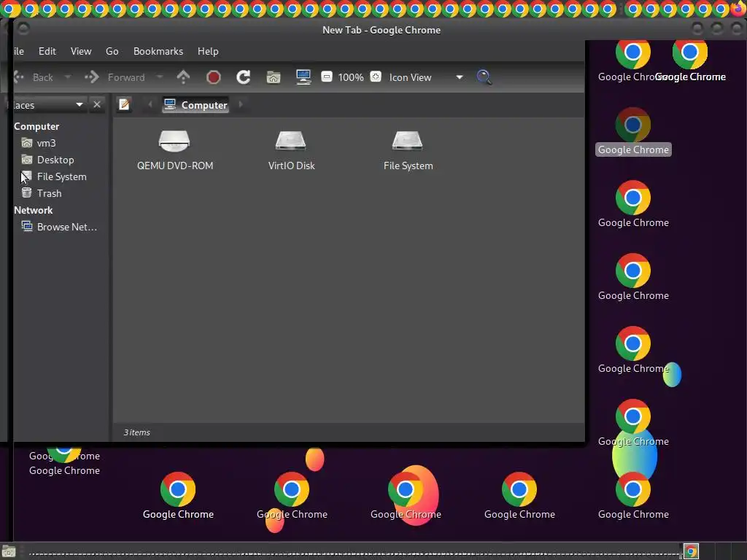Open the Icon View dropdown
Image resolution: width=747 pixels, height=560 pixels.
(x=426, y=77)
